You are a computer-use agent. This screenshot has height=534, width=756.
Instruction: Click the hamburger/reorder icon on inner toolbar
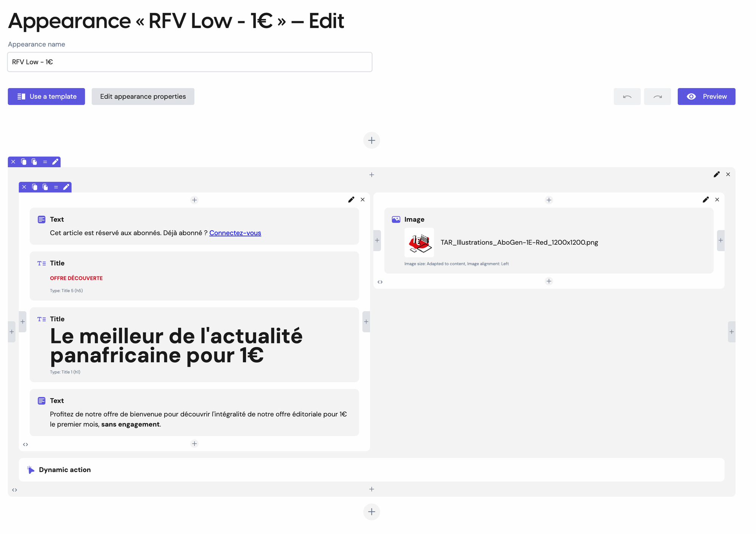click(x=56, y=187)
